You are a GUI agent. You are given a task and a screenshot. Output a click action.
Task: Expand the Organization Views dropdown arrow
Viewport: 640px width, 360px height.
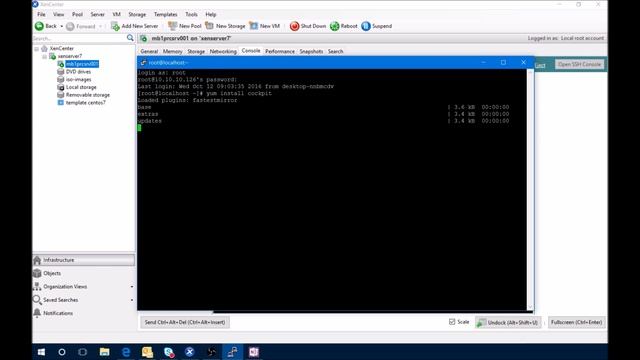pyautogui.click(x=132, y=287)
